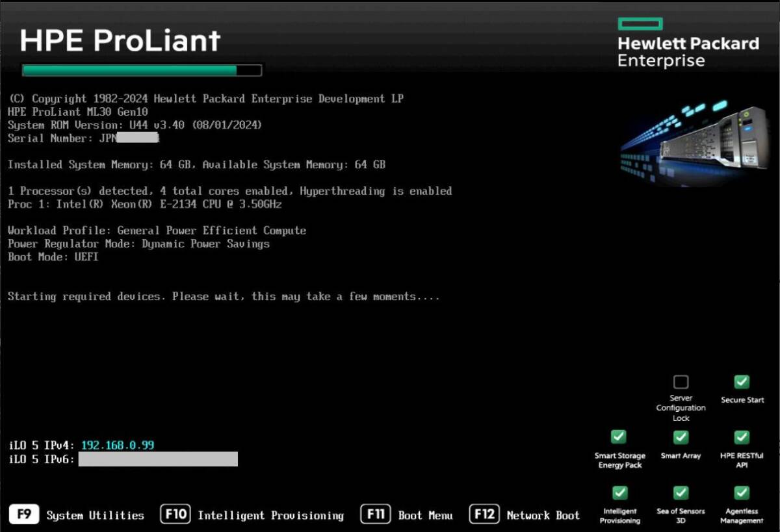Click the F9 key icon
Screen dimensions: 780x532
(23, 514)
